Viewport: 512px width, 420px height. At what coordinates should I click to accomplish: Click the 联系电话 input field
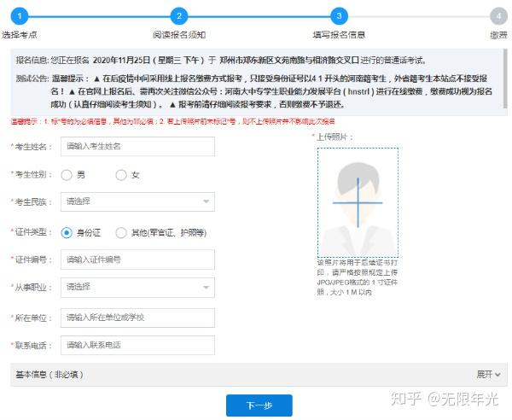coord(137,345)
